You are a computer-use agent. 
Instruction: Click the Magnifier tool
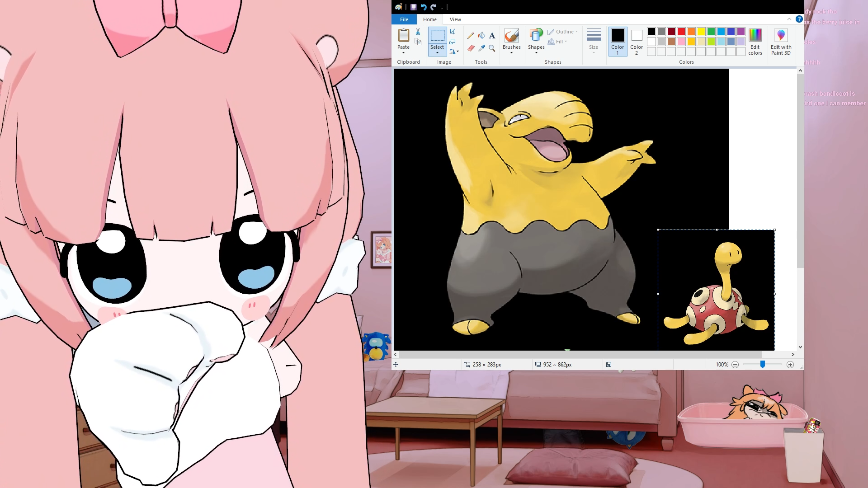pos(492,48)
